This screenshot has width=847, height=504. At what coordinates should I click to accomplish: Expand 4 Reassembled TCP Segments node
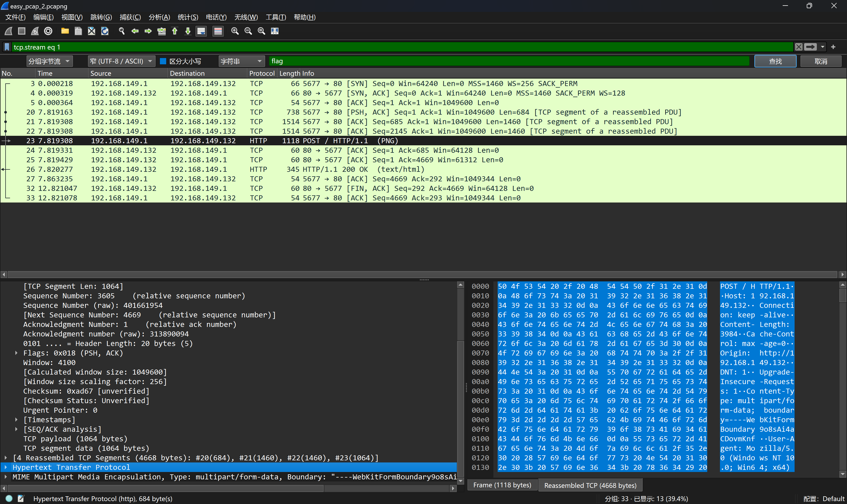point(6,458)
